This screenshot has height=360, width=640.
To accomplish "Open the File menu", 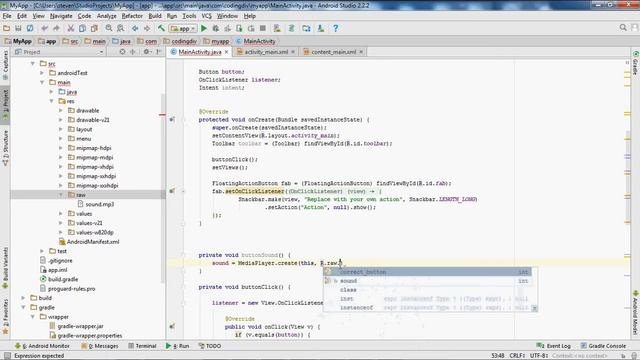I will point(7,16).
